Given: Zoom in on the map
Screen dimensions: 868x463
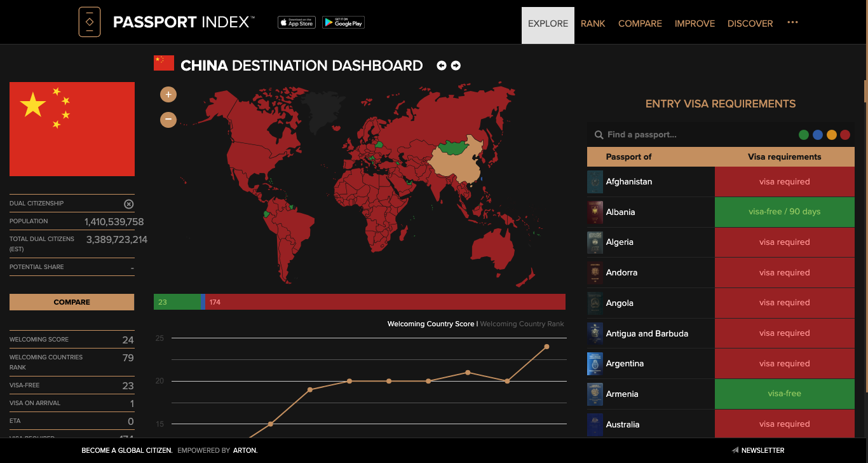Looking at the screenshot, I should (x=168, y=95).
